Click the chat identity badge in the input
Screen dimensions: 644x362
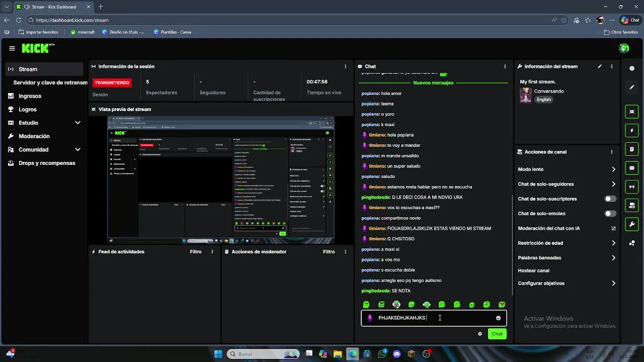click(x=370, y=318)
